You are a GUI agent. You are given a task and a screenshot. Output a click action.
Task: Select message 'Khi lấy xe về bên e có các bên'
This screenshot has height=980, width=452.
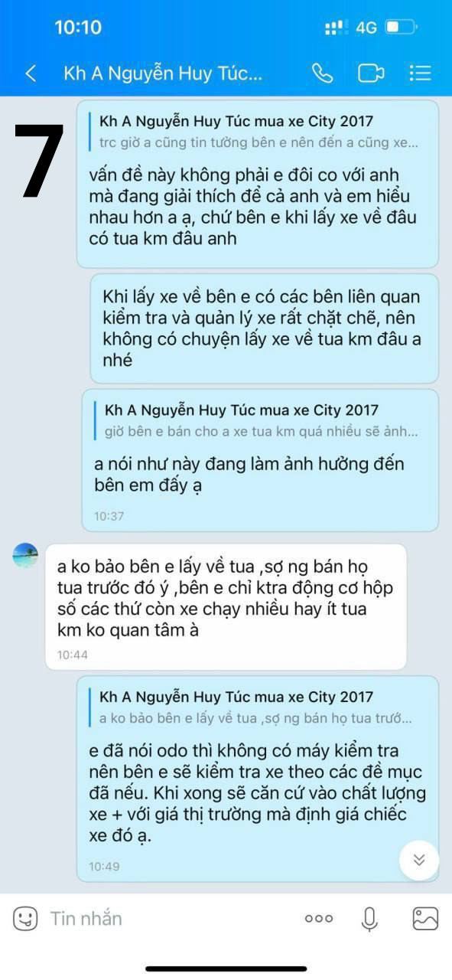pyautogui.click(x=265, y=328)
